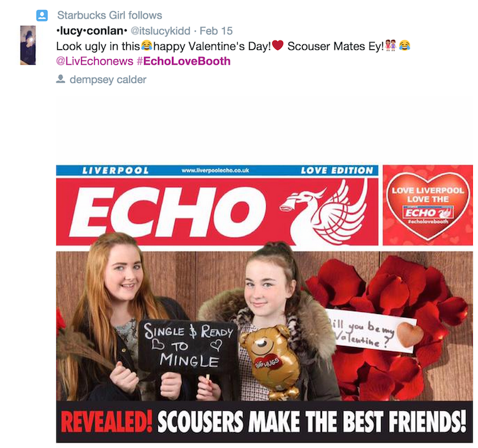Click the Single & Ready to Mingle chalkboard
Viewport: 478px width, 448px height.
189,346
